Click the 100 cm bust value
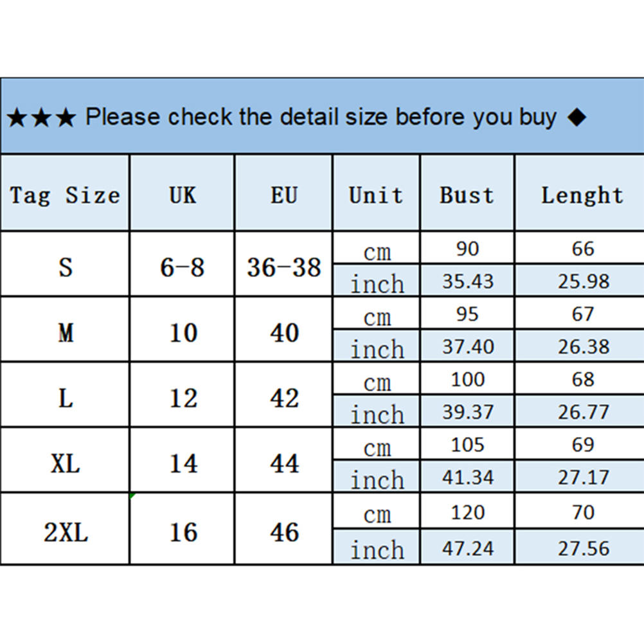 [467, 379]
